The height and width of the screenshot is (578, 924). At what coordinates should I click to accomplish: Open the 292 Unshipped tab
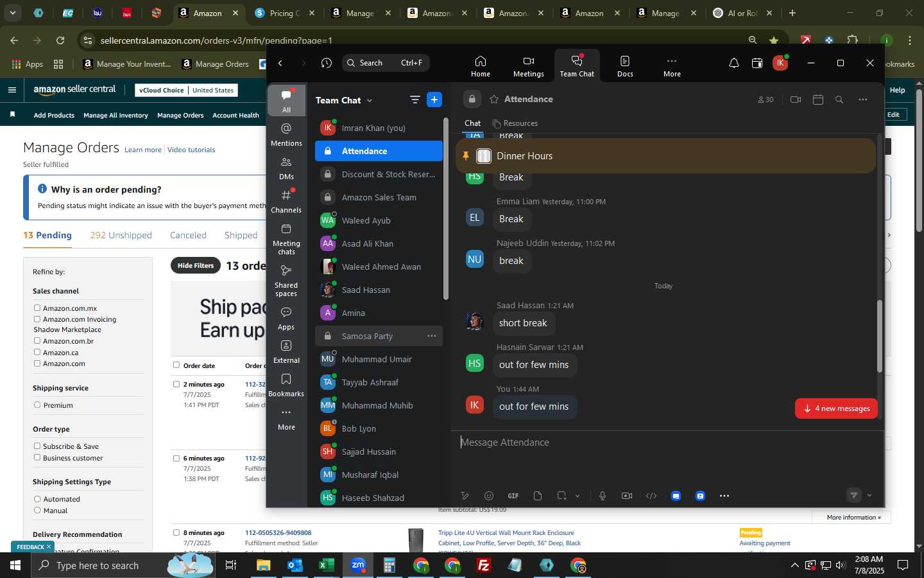121,235
